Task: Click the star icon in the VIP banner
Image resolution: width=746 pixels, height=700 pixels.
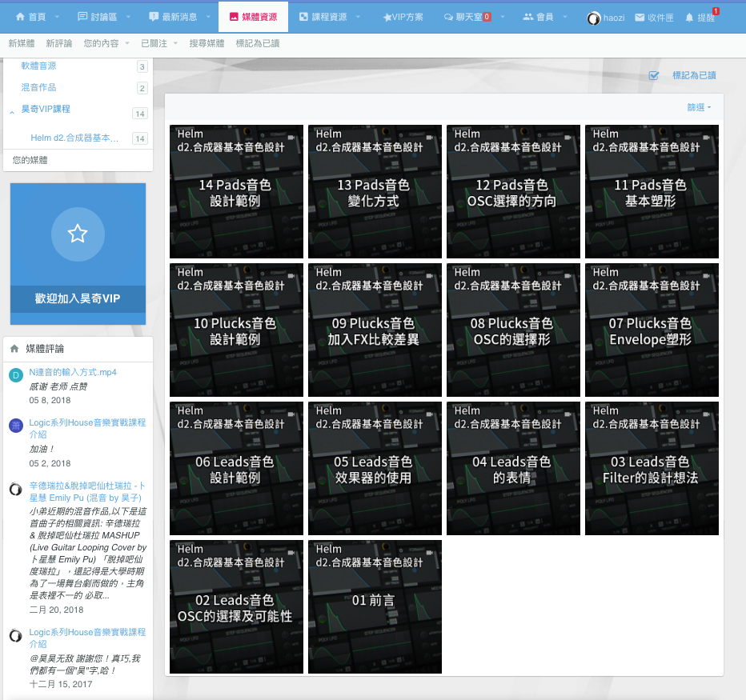Action: [x=78, y=234]
